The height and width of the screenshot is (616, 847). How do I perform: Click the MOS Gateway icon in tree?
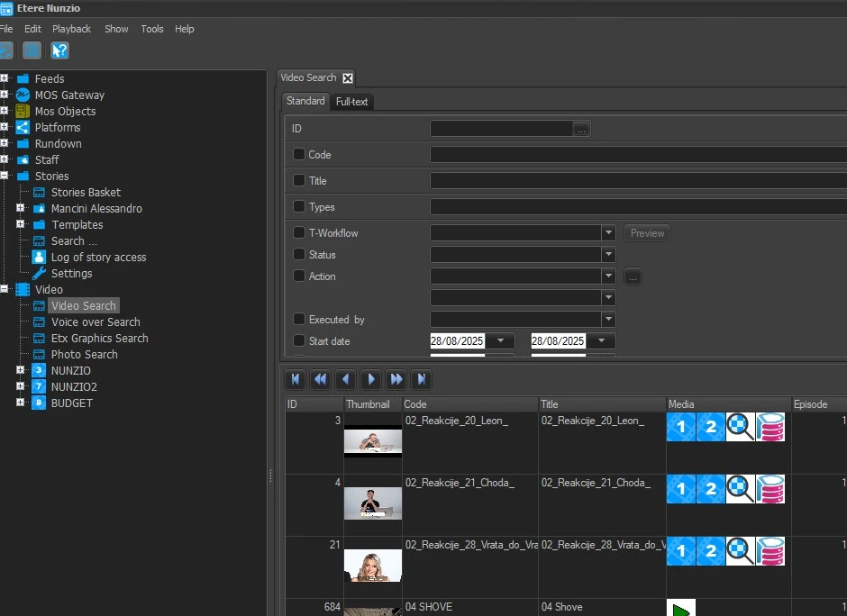tap(23, 95)
